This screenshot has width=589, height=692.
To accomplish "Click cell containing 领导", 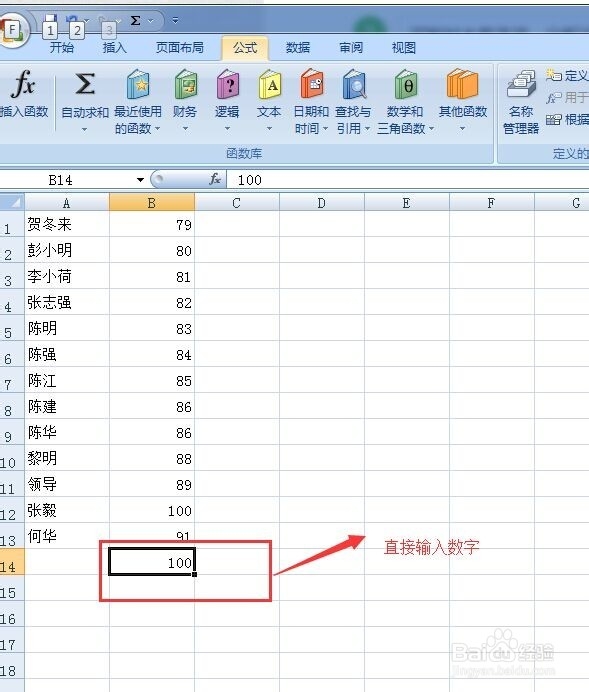I will click(67, 484).
